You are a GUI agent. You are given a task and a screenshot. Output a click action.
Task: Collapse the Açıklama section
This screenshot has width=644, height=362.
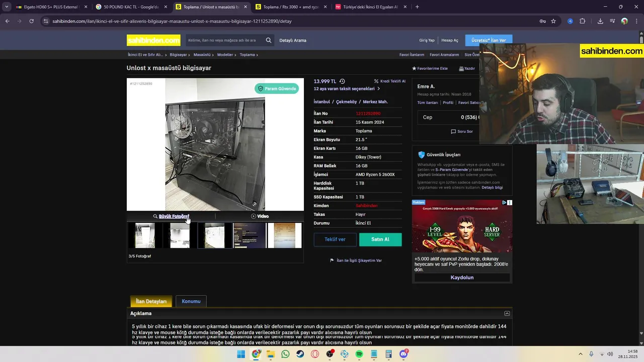pos(507,313)
